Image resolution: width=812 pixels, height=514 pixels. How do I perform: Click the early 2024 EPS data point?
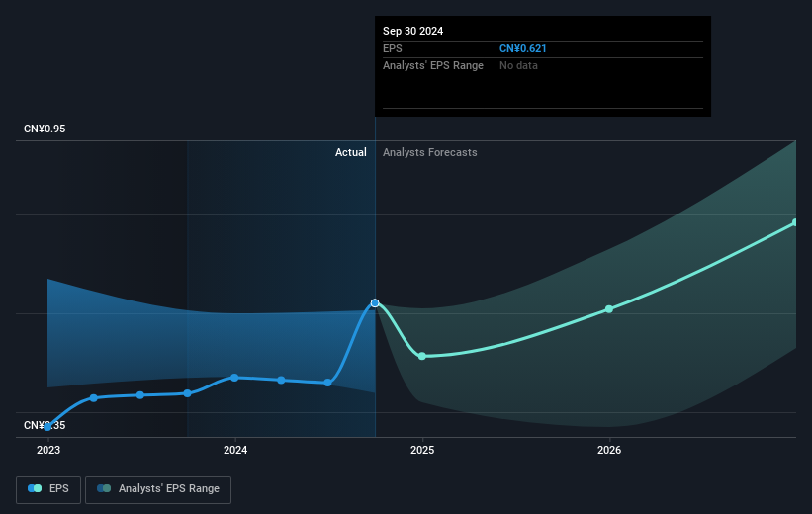coord(234,378)
